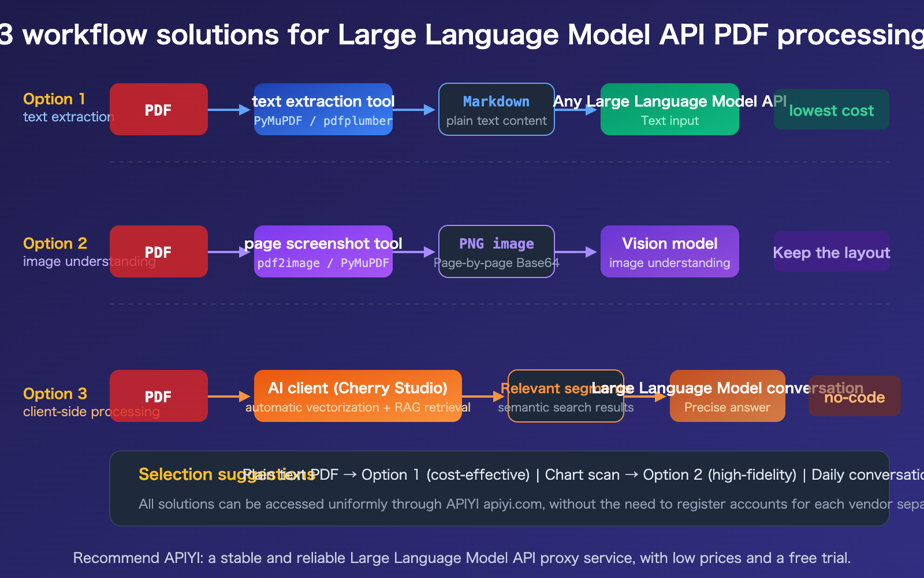The height and width of the screenshot is (578, 924).
Task: Click the text extraction tool node
Action: pyautogui.click(x=322, y=109)
